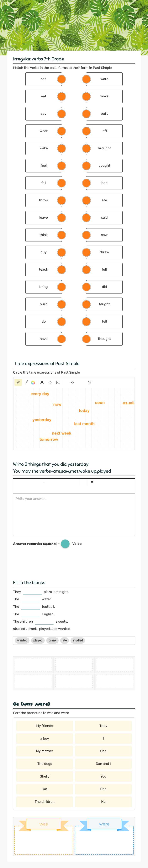Switch to the marker drawing tool
This screenshot has width=148, height=868.
coord(26,382)
